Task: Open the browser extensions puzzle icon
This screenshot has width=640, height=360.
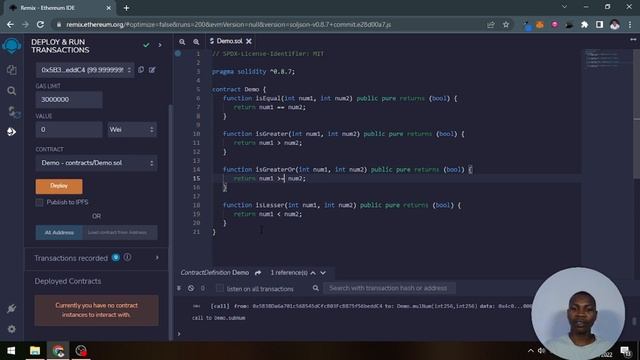Action: 584,24
